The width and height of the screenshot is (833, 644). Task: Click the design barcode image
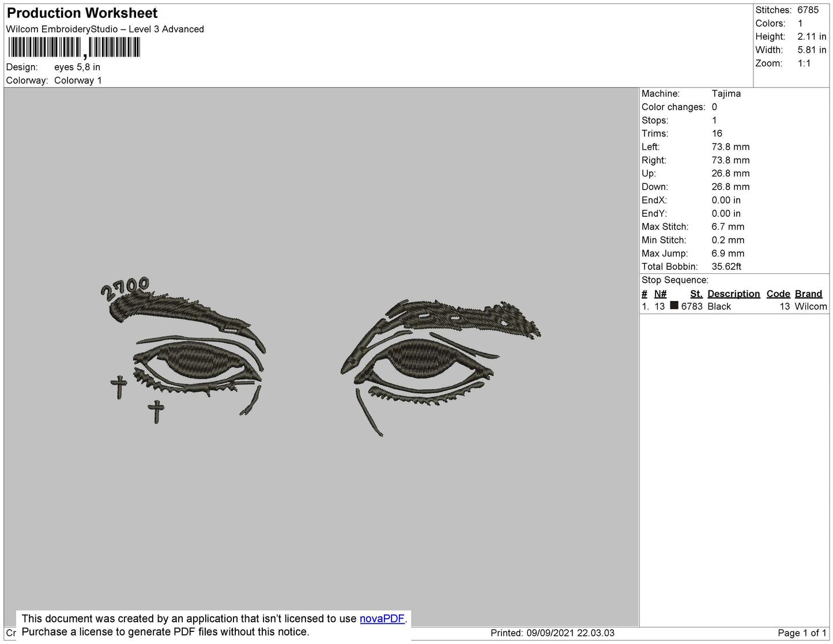(74, 48)
